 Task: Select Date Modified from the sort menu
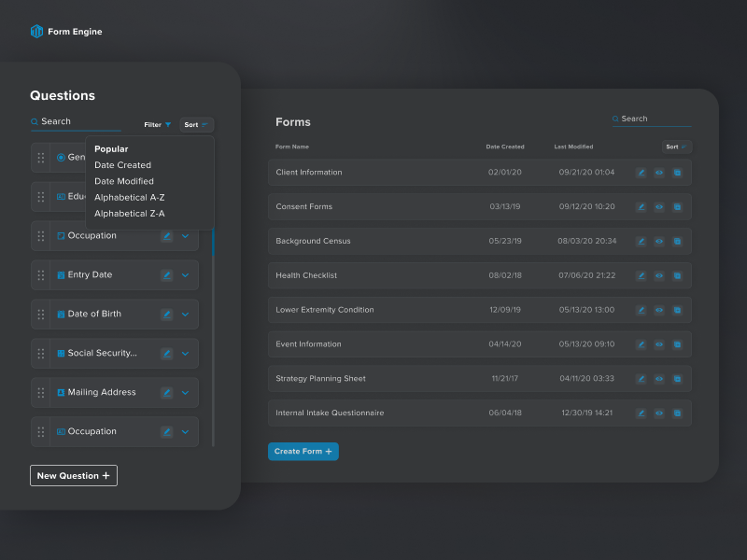pos(124,180)
